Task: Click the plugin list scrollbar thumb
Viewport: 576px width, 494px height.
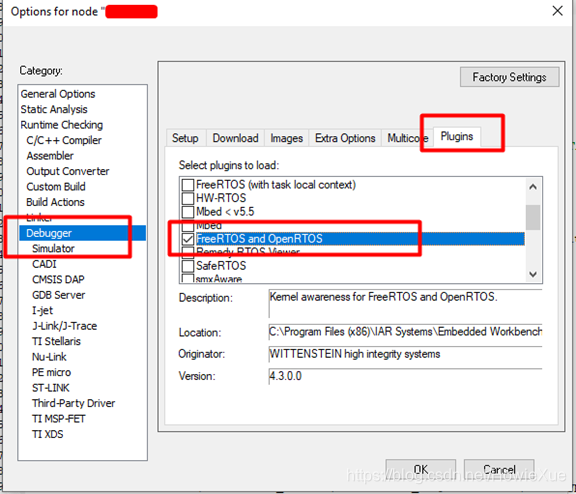Action: [x=533, y=217]
